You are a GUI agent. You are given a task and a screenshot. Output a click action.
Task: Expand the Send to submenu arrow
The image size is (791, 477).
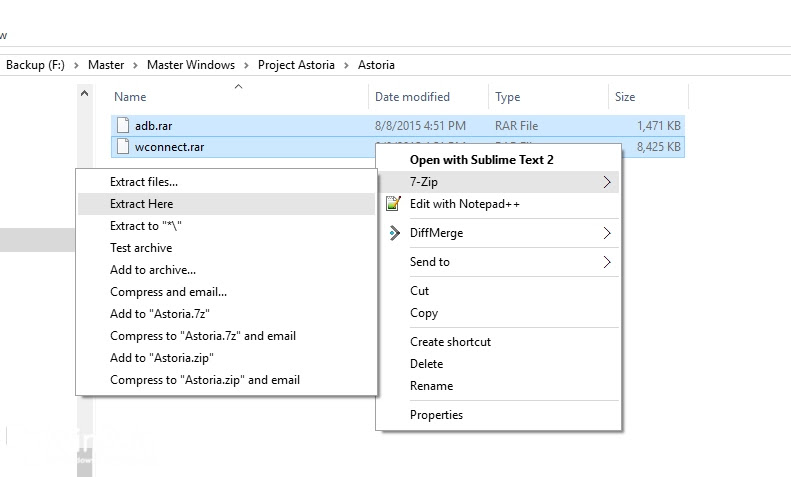pos(607,262)
